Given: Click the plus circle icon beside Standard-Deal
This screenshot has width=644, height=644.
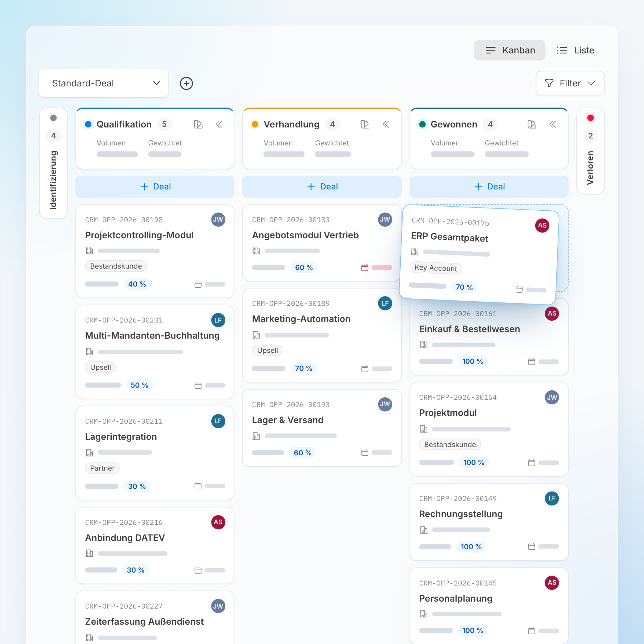Looking at the screenshot, I should [x=186, y=83].
